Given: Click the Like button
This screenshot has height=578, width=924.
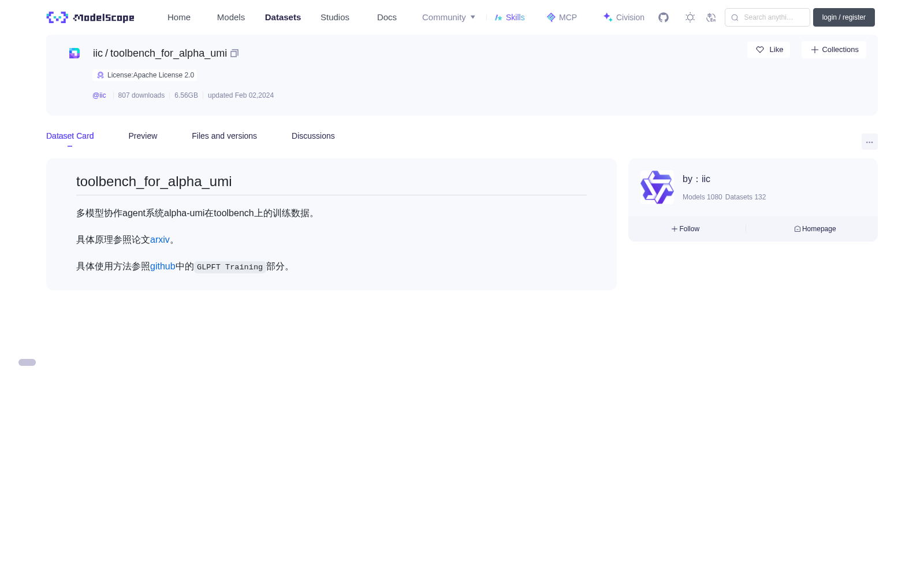Looking at the screenshot, I should pos(769,50).
